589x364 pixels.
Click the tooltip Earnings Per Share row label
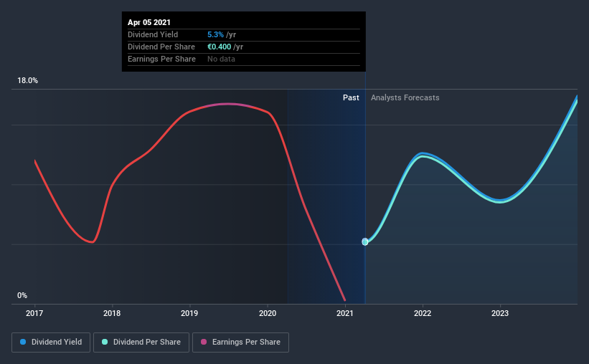pyautogui.click(x=161, y=59)
